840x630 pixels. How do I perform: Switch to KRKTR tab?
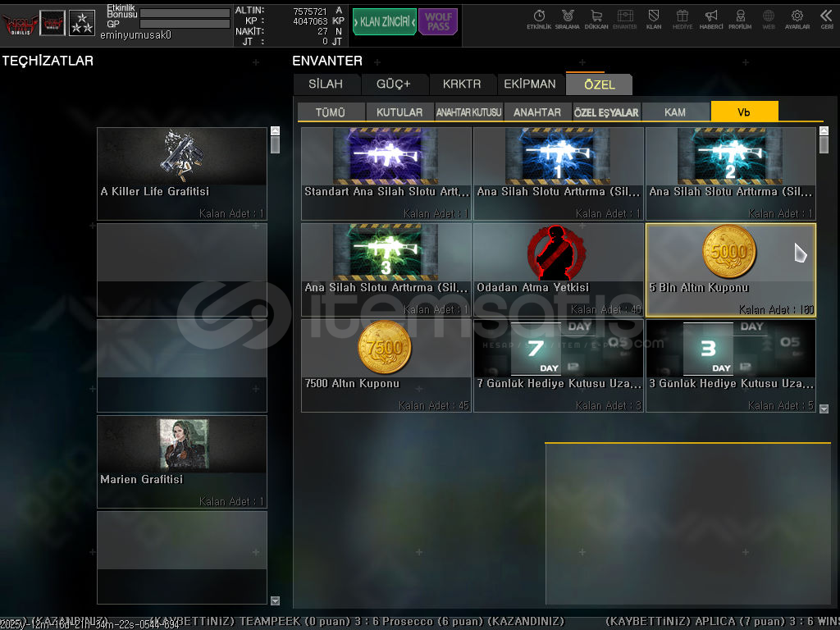click(x=462, y=84)
